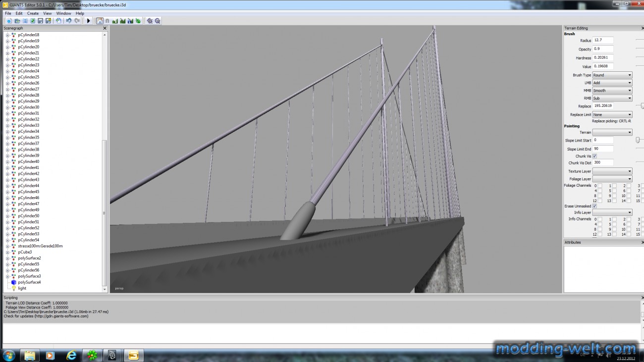
Task: Expand the pCylinder18 tree node
Action: [x=7, y=35]
